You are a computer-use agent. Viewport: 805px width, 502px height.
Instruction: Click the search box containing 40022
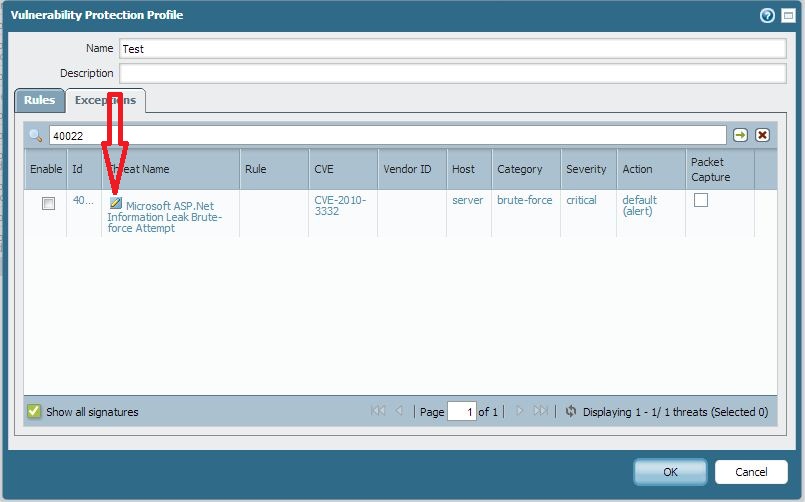(388, 136)
